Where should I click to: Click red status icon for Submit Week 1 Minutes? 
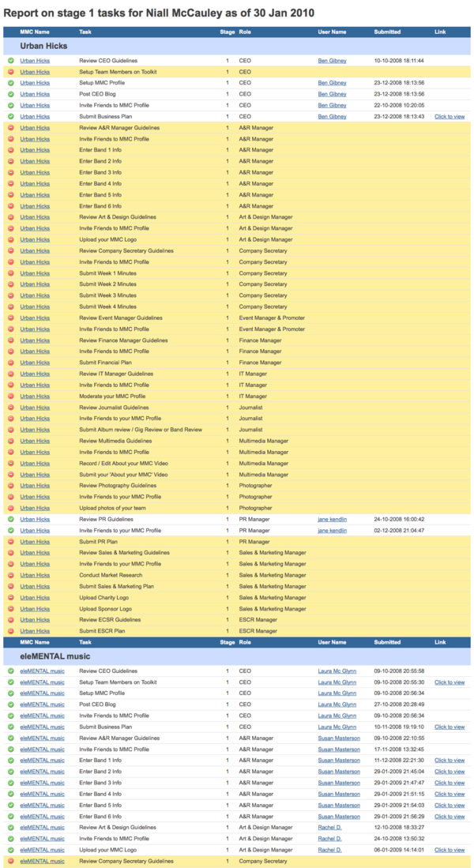(x=11, y=273)
